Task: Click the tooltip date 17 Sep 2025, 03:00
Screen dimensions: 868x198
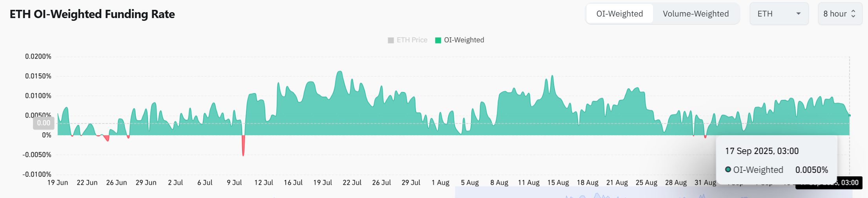Action: 762,151
